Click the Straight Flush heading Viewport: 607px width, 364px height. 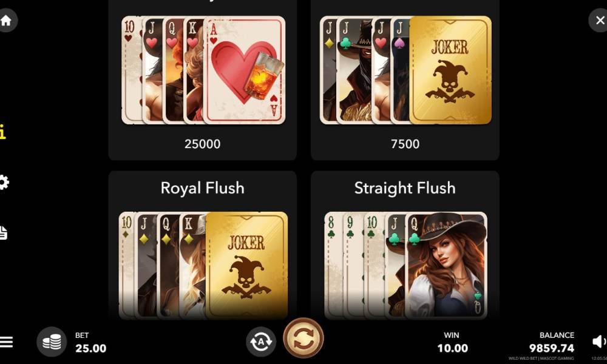coord(405,188)
